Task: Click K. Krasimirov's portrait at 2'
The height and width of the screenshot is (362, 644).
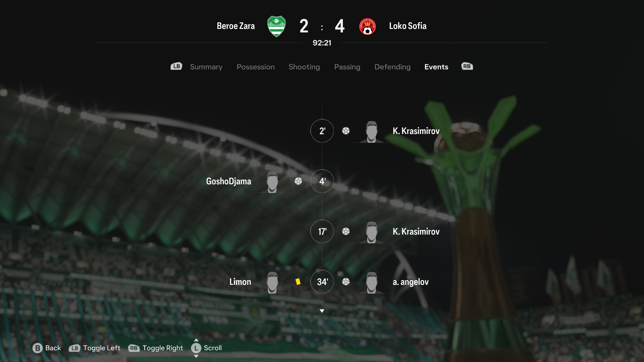Action: [x=372, y=132]
